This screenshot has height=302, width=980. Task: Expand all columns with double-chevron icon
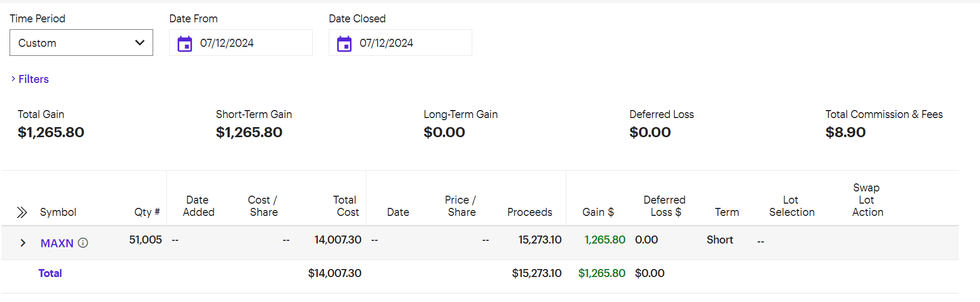click(x=22, y=212)
